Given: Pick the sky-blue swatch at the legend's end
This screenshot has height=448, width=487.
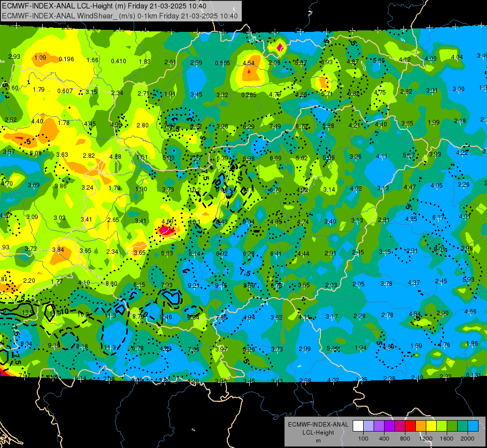Looking at the screenshot, I should [x=473, y=426].
